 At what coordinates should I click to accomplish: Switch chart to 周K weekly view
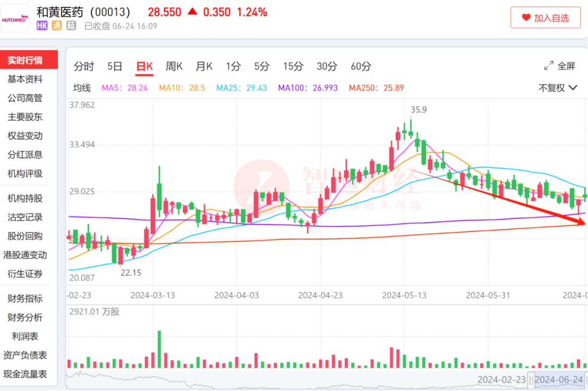pyautogui.click(x=174, y=66)
